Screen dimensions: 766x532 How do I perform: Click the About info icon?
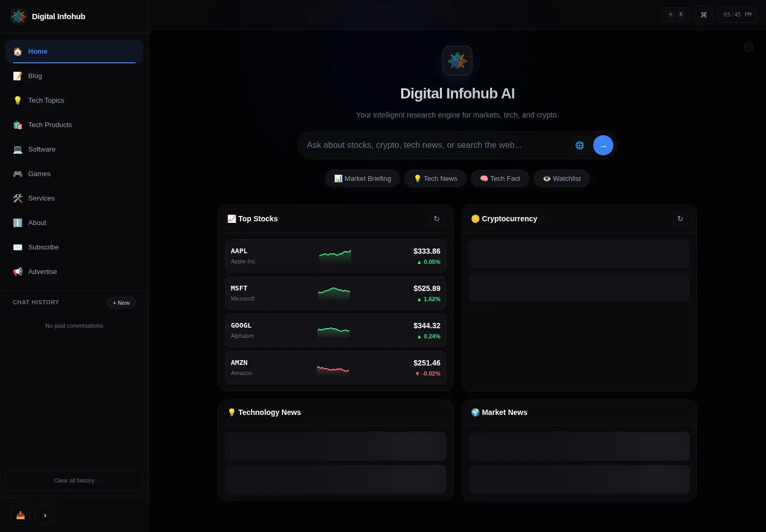point(18,223)
